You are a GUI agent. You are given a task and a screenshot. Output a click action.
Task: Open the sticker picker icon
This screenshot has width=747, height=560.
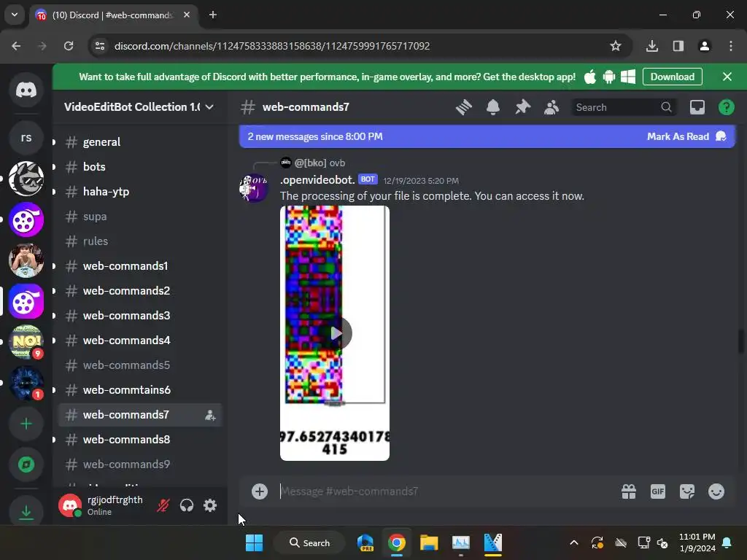click(x=687, y=491)
